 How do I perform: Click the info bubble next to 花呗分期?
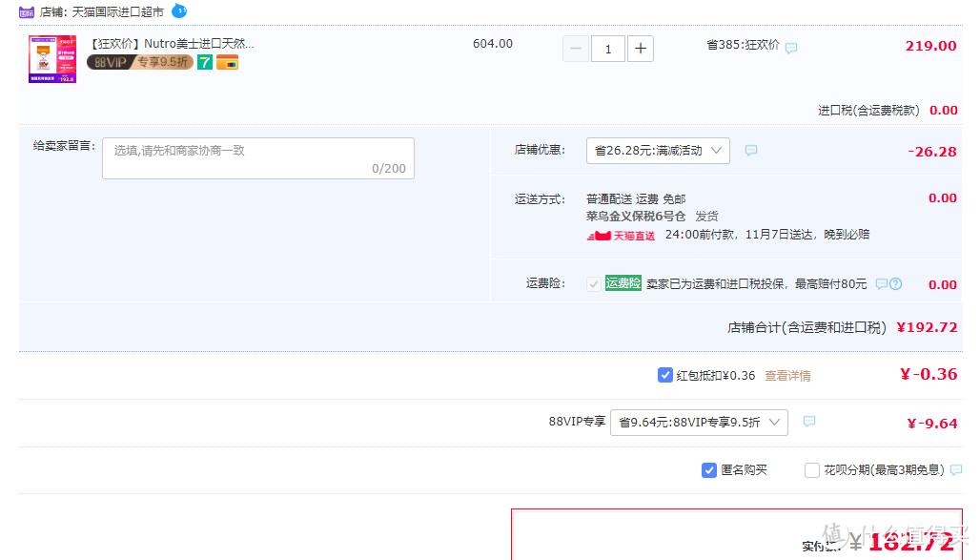956,470
